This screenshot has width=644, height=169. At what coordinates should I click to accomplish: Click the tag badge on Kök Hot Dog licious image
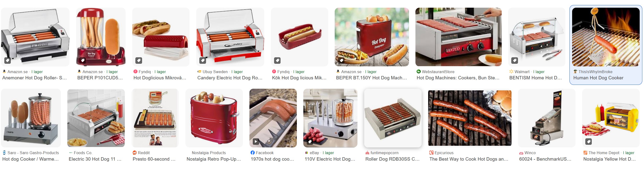277,60
